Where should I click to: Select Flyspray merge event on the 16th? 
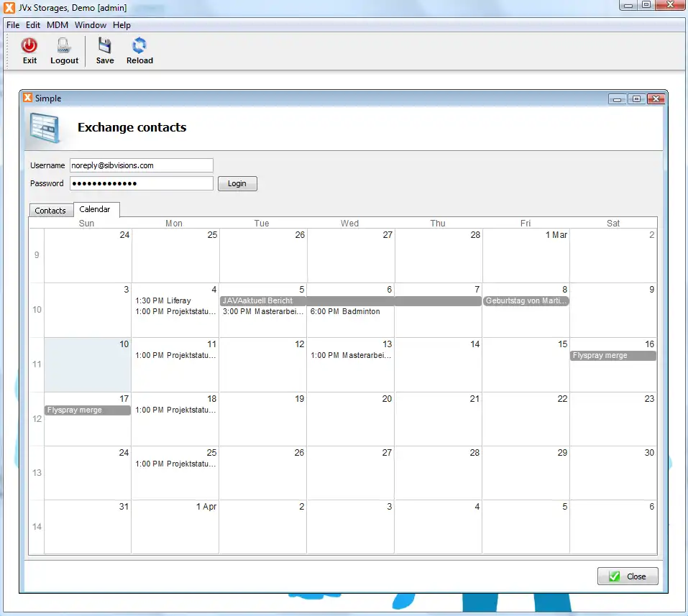[x=613, y=355]
